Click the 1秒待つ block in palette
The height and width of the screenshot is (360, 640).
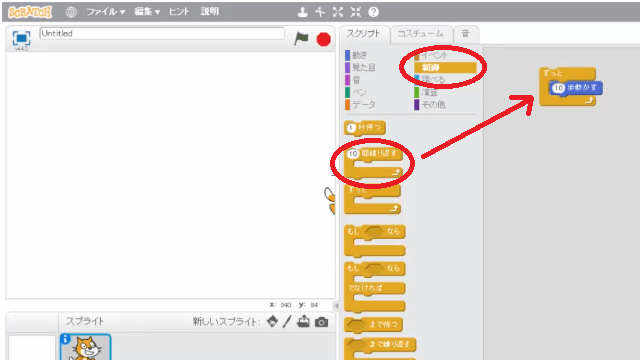(x=364, y=128)
